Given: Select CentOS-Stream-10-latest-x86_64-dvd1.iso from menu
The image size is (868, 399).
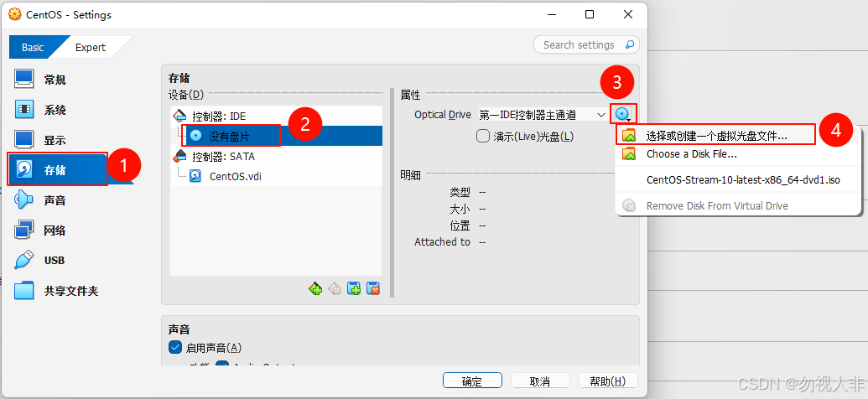Looking at the screenshot, I should [x=739, y=180].
